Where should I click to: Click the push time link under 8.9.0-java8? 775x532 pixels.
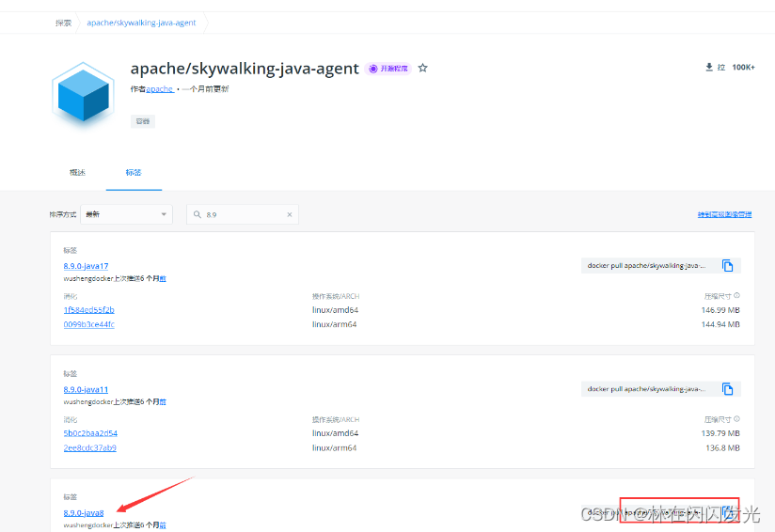(x=163, y=525)
